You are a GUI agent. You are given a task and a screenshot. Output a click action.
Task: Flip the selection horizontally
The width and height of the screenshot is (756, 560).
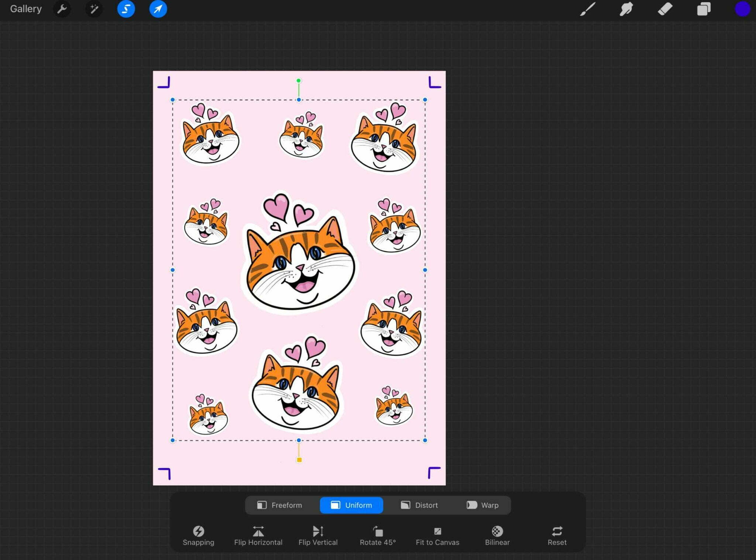click(258, 535)
